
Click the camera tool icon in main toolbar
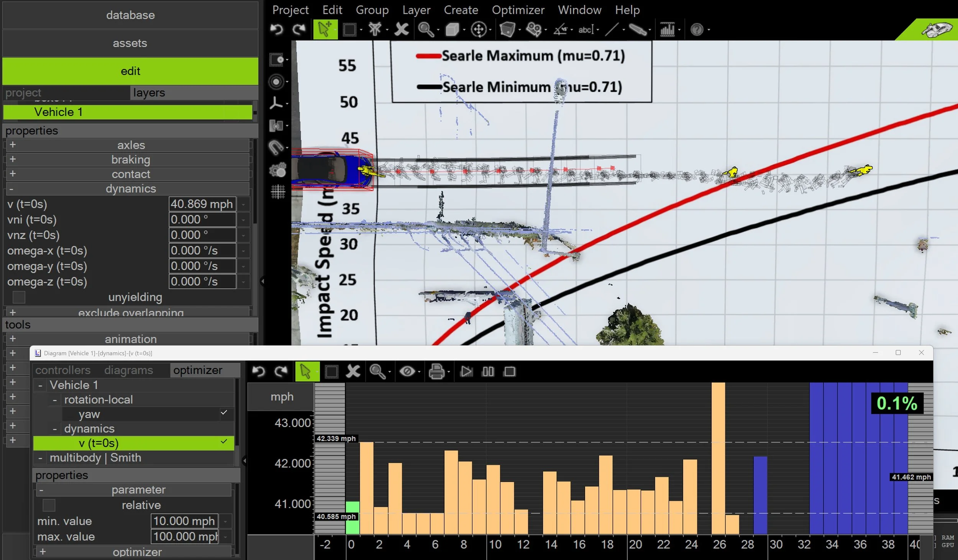click(533, 29)
